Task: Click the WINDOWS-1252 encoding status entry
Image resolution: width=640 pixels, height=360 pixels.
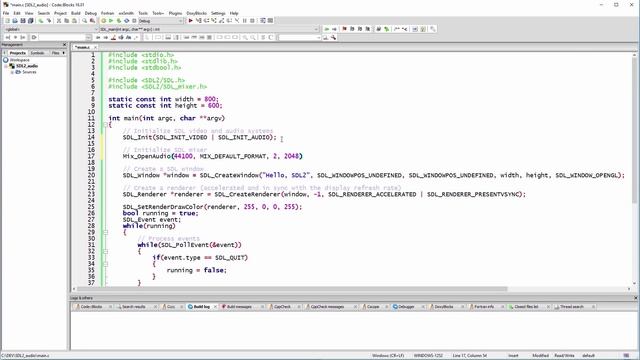Action: coord(428,356)
